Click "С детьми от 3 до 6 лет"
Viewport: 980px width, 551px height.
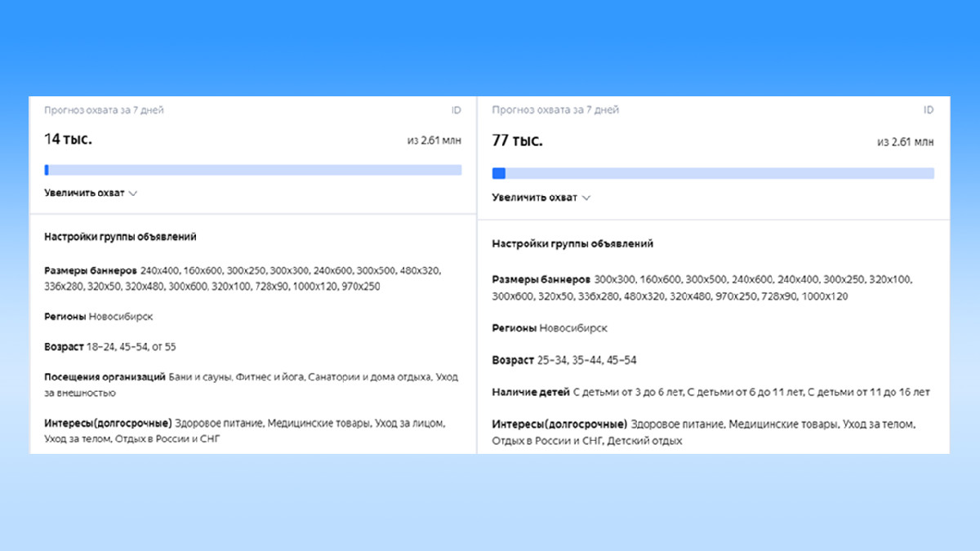click(x=627, y=393)
